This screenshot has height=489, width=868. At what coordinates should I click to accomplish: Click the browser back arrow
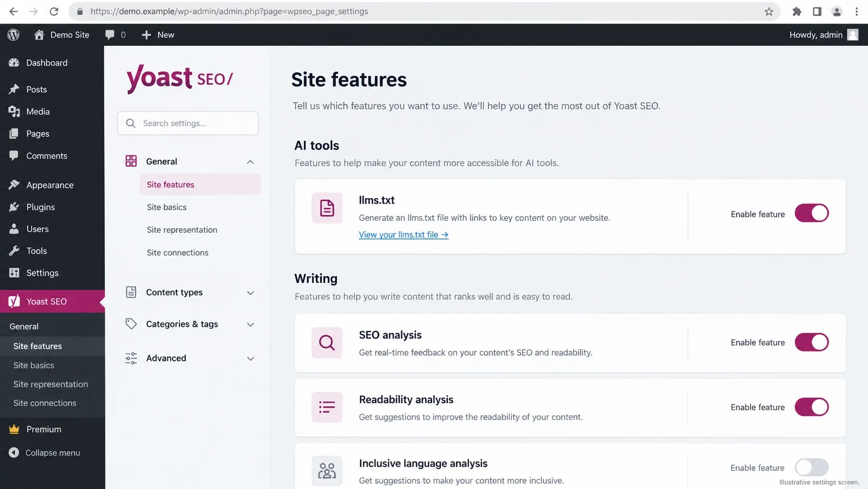click(x=13, y=11)
